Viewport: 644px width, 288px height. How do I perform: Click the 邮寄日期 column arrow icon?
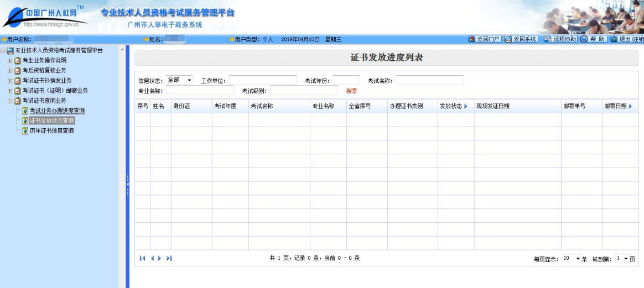pyautogui.click(x=630, y=106)
